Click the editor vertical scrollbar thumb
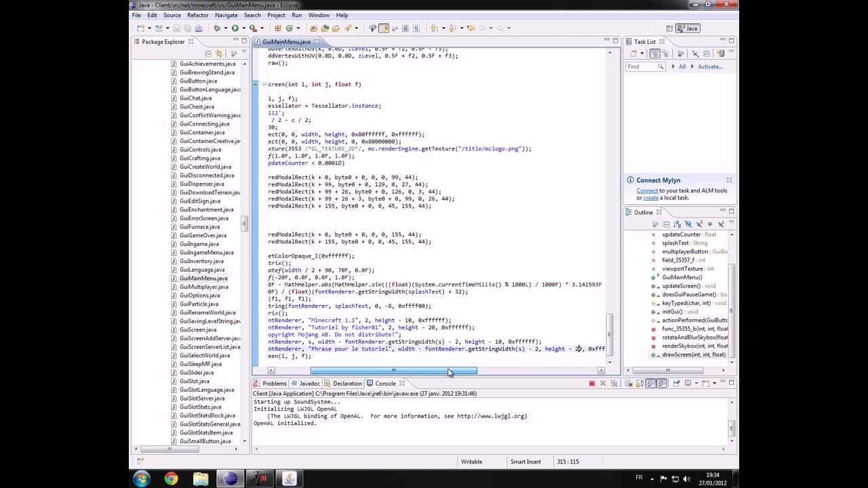 click(x=609, y=335)
